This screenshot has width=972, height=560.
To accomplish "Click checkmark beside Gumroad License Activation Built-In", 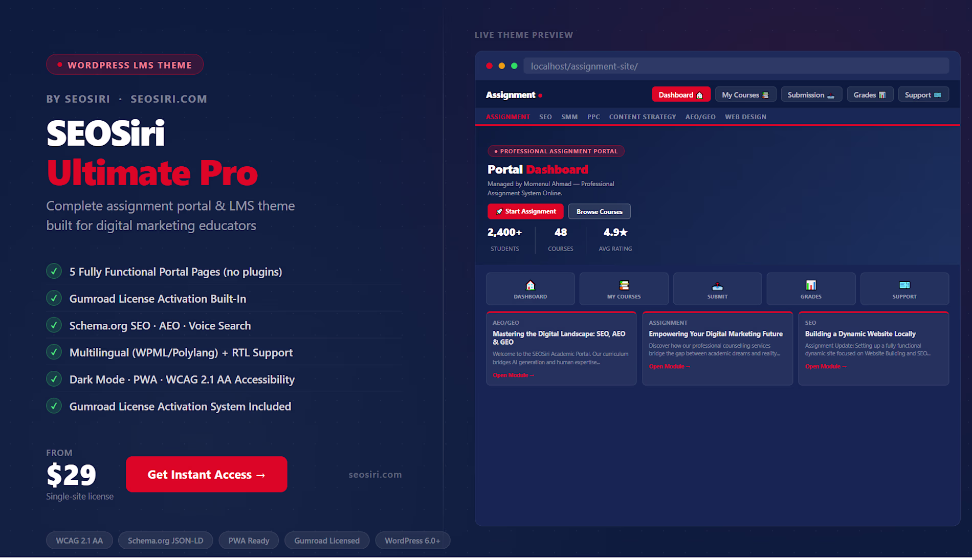I will [54, 298].
